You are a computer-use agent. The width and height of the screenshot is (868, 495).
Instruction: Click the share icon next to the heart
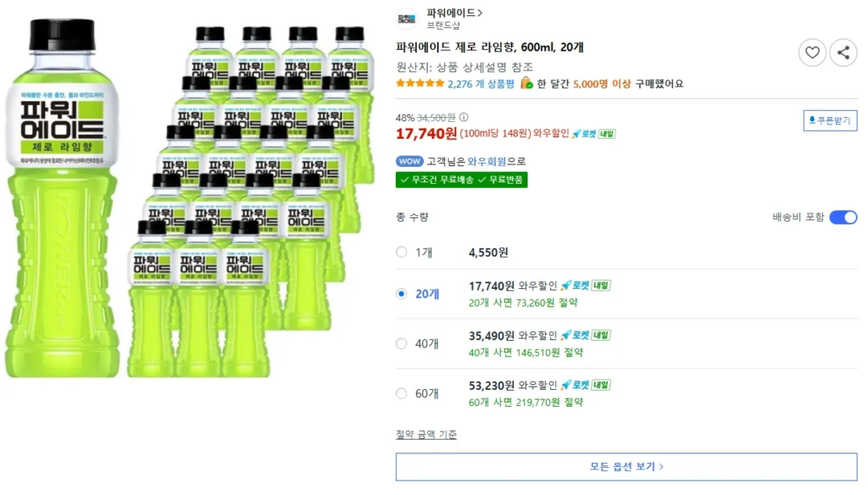point(843,52)
